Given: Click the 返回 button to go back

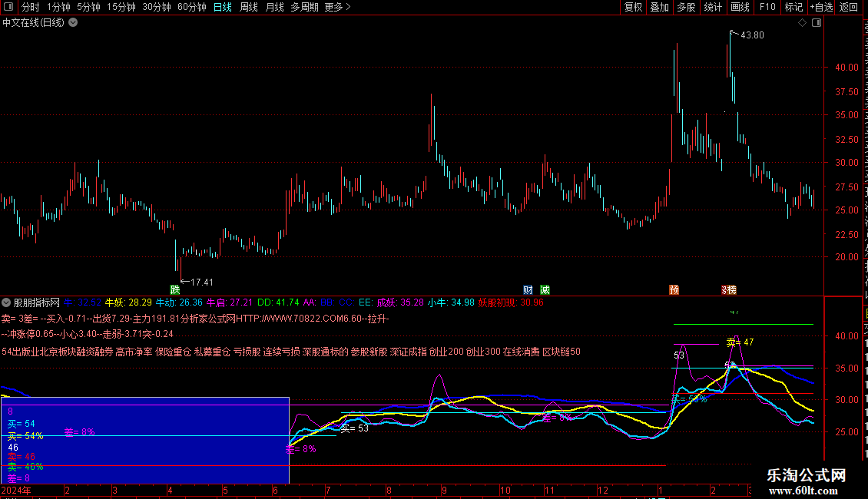Looking at the screenshot, I should tap(849, 8).
